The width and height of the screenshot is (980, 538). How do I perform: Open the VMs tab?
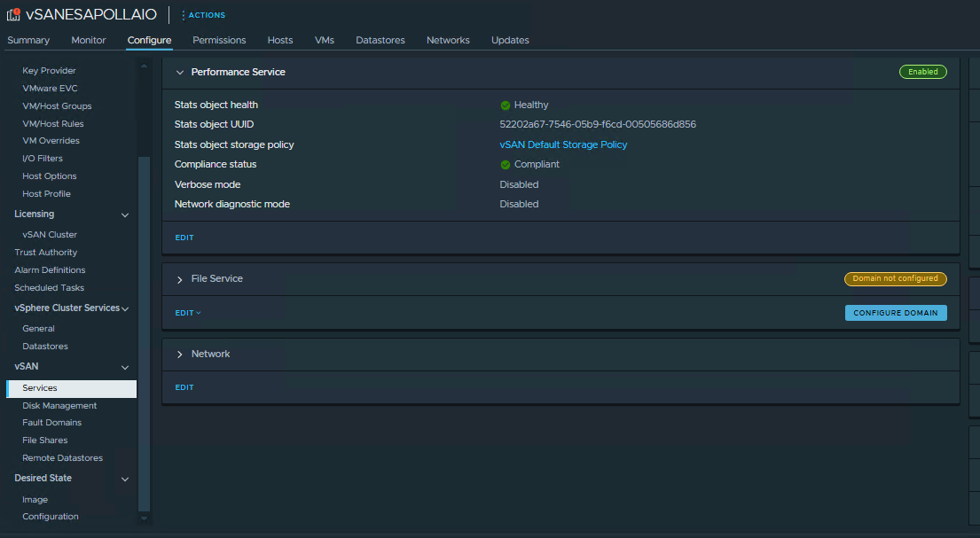point(325,40)
